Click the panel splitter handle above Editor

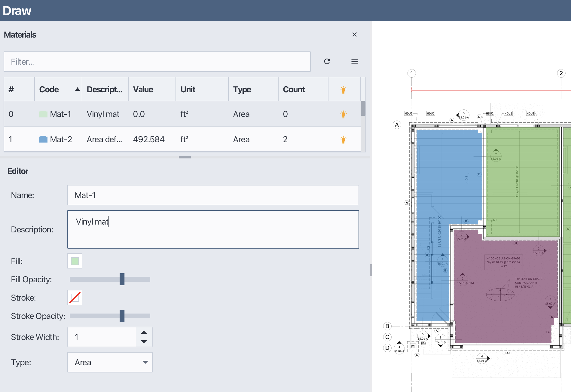click(x=185, y=157)
